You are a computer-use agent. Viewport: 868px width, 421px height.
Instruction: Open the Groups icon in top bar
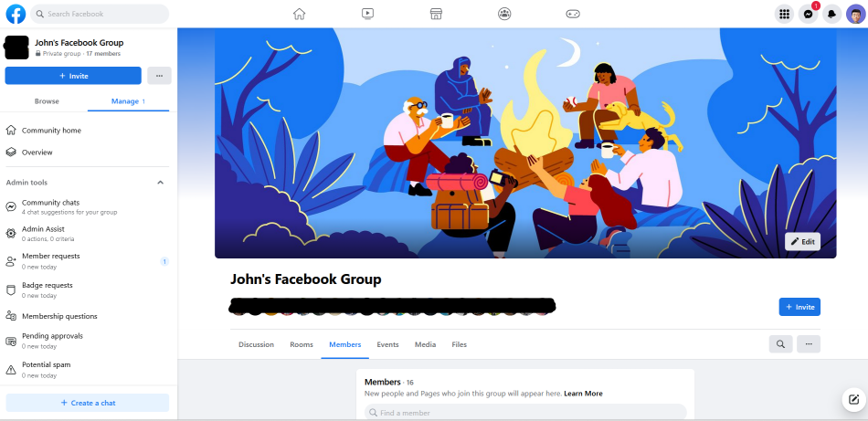[x=504, y=14]
